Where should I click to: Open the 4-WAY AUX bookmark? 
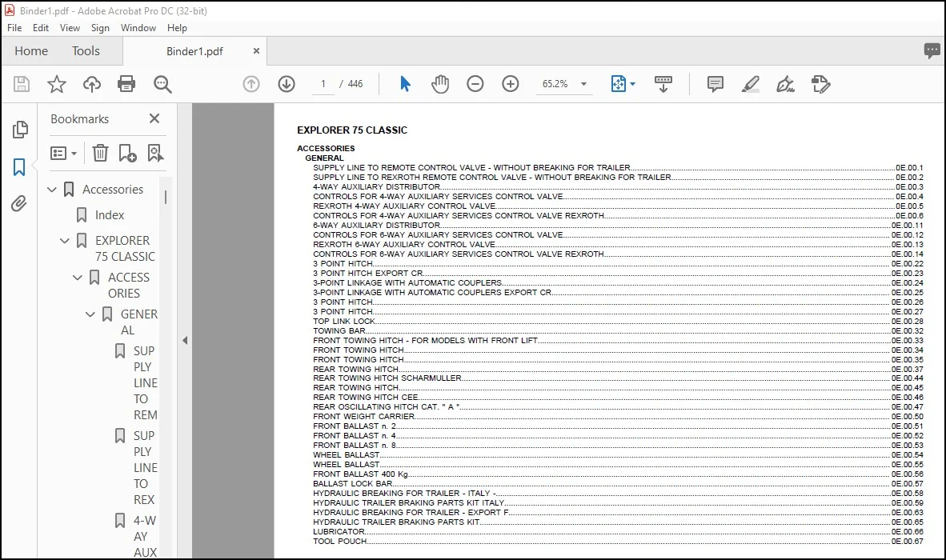(x=145, y=536)
